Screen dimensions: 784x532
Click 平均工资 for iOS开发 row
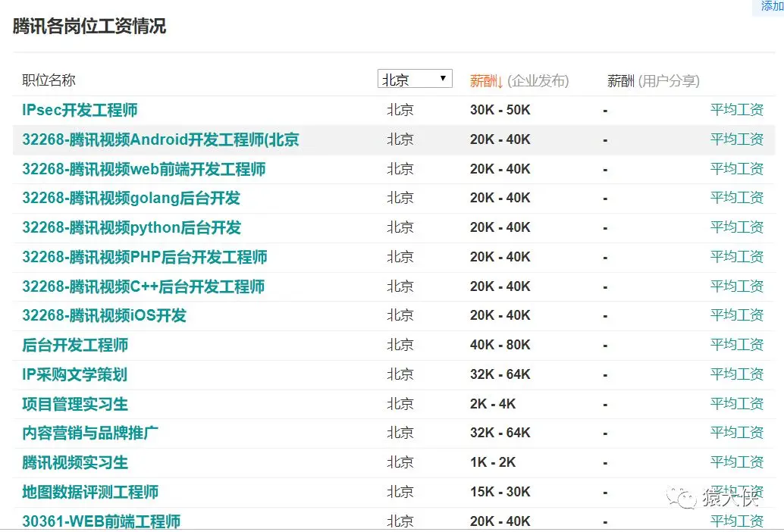[x=736, y=315]
